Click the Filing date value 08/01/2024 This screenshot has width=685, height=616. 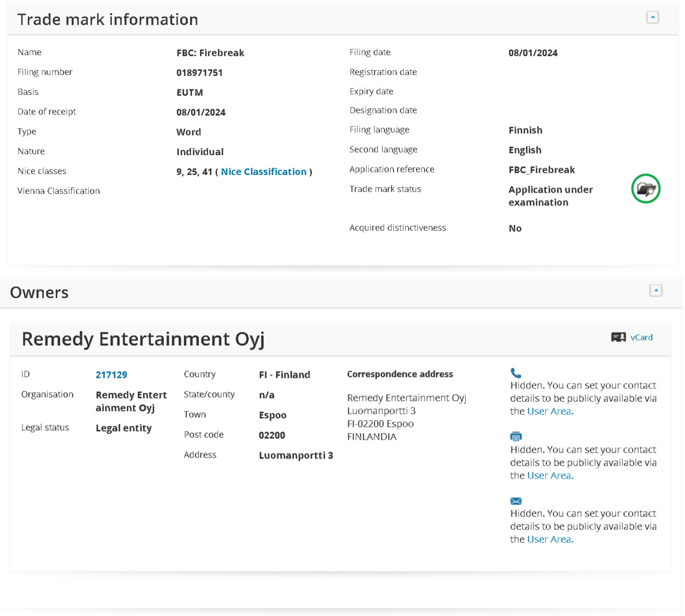[x=533, y=53]
